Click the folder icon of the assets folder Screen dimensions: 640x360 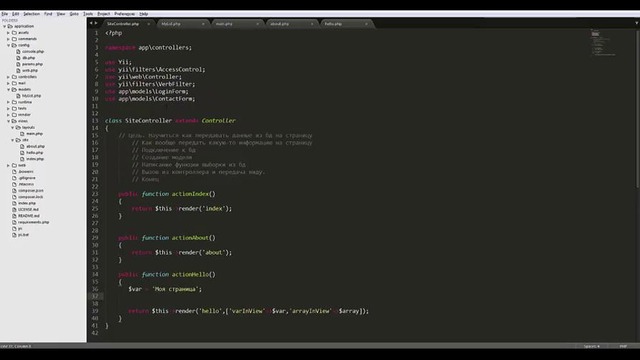(14, 33)
